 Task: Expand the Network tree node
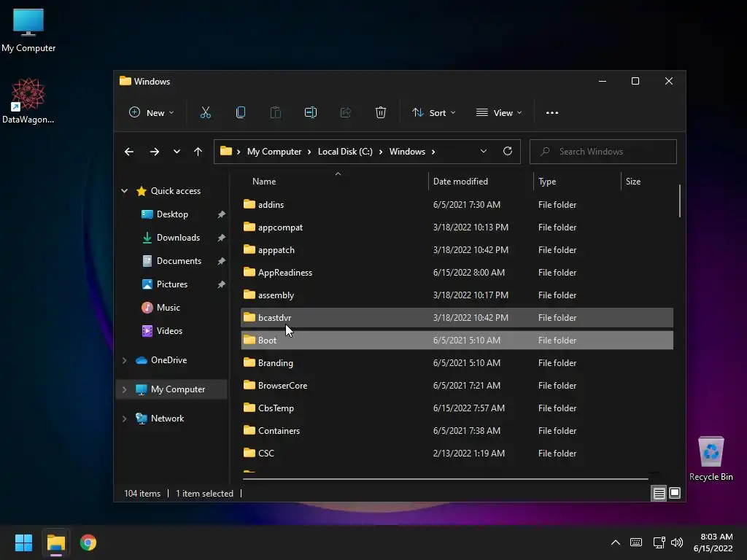(124, 419)
